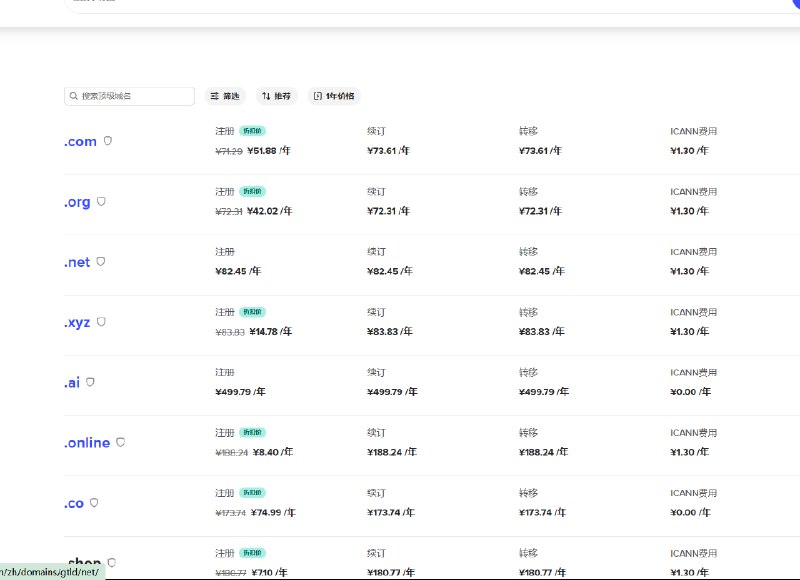
Task: Click the ¥0.00 /年 ICANN fee for .co
Action: [x=691, y=512]
